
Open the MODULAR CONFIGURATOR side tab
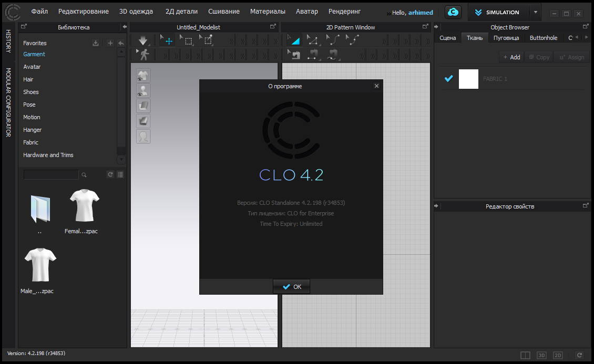pos(8,102)
